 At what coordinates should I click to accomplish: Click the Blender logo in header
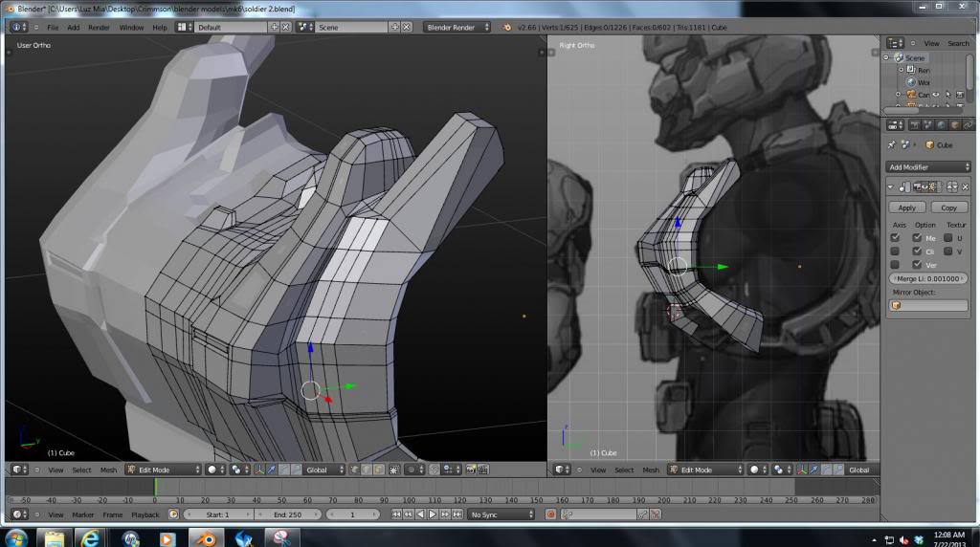506,28
